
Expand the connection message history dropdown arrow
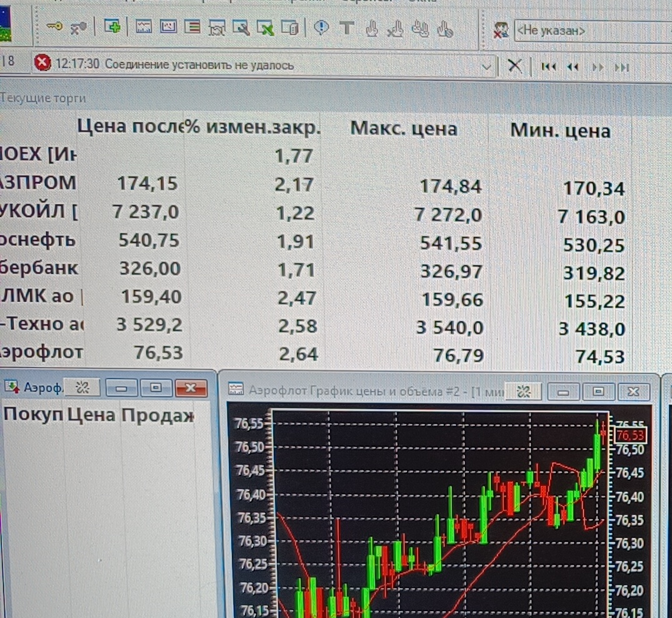(486, 67)
